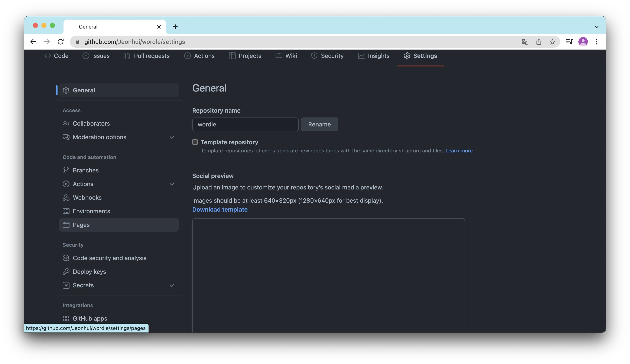630x364 pixels.
Task: Click the Collaborators people icon
Action: [x=66, y=124]
